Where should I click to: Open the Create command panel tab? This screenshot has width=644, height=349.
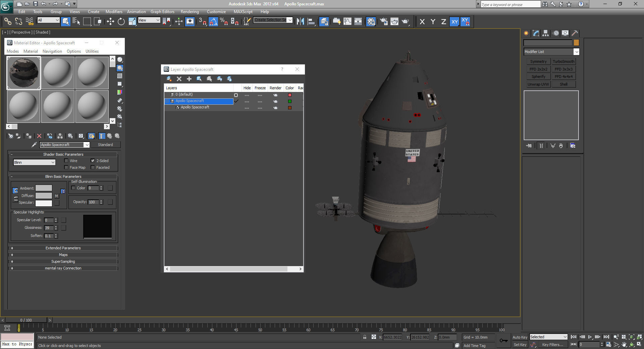click(x=526, y=33)
